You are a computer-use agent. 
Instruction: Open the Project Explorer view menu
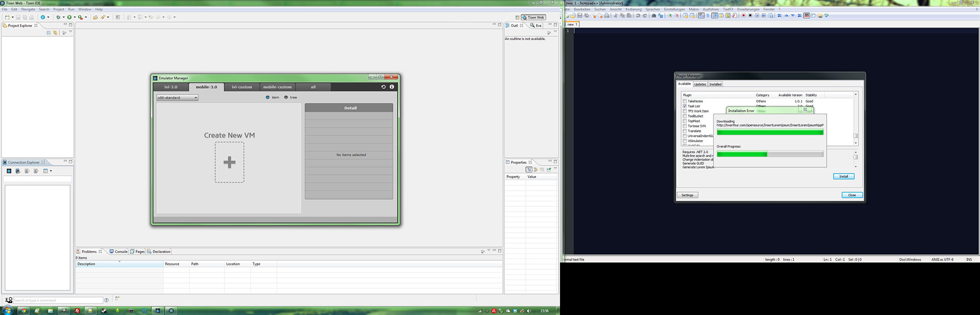click(71, 32)
